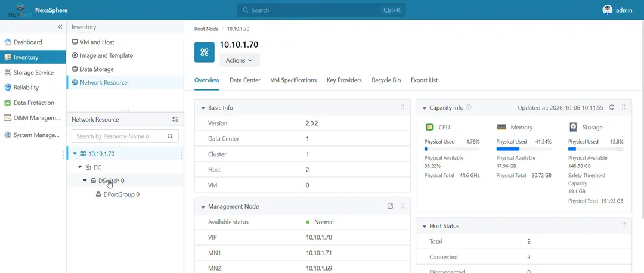Click the VIP value 10.10.1.70
Viewport: 644px width, 273px height.
click(x=318, y=237)
